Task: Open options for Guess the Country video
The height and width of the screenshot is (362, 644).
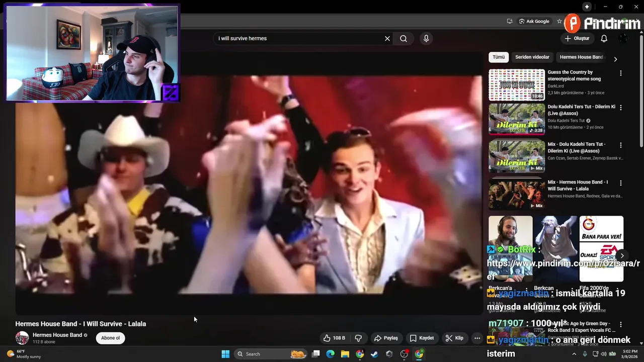Action: [x=621, y=73]
